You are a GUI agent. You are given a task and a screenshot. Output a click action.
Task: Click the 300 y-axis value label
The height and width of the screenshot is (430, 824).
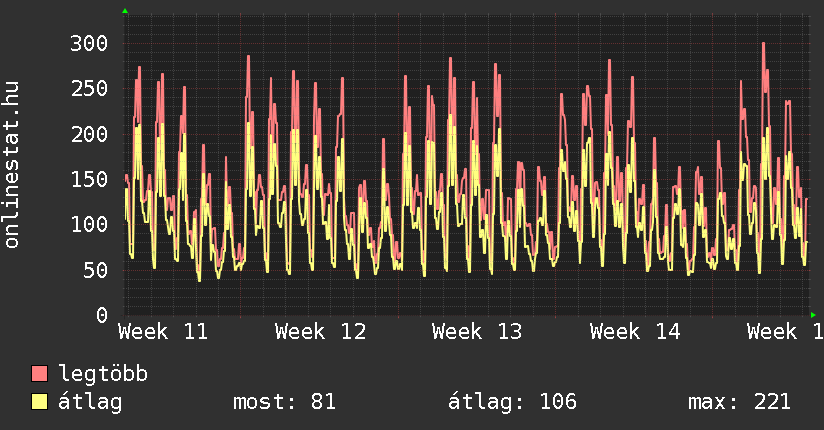(x=89, y=43)
